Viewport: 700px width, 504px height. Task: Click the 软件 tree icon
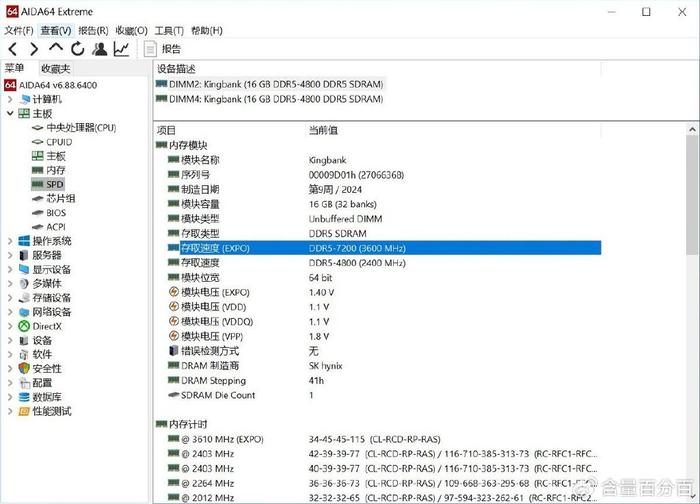[x=24, y=354]
